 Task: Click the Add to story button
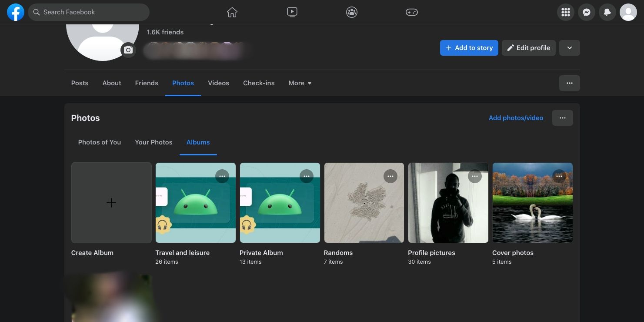coord(469,48)
